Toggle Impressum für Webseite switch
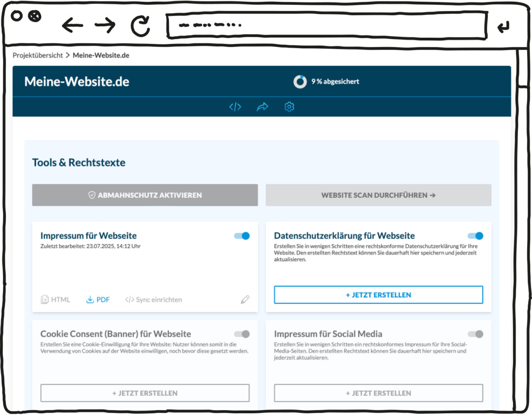The height and width of the screenshot is (415, 532). [x=242, y=236]
